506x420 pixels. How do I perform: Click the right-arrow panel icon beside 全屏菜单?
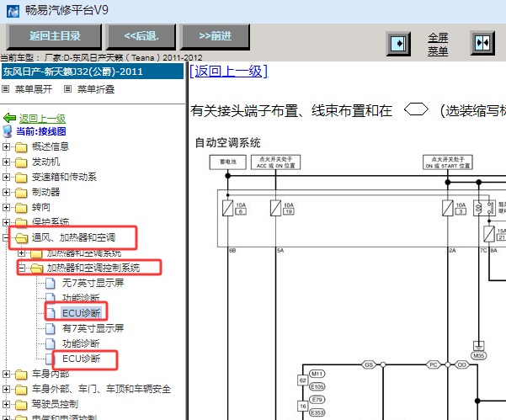coord(398,43)
